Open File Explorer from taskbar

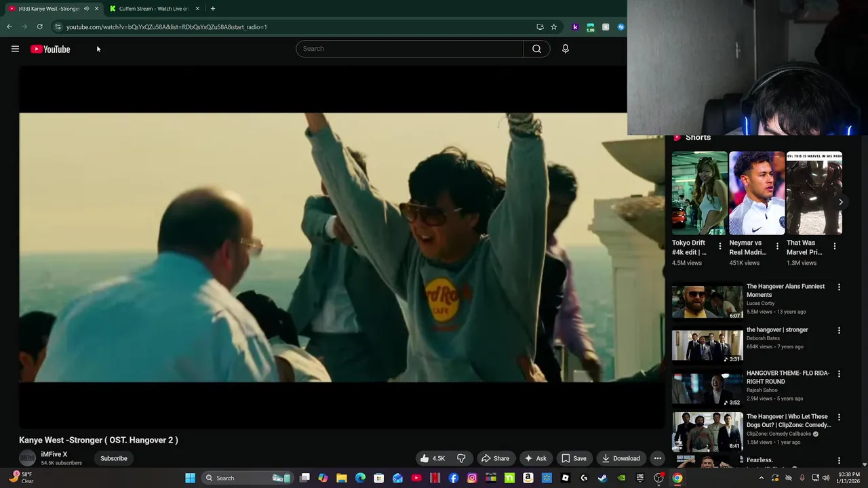pos(342,478)
